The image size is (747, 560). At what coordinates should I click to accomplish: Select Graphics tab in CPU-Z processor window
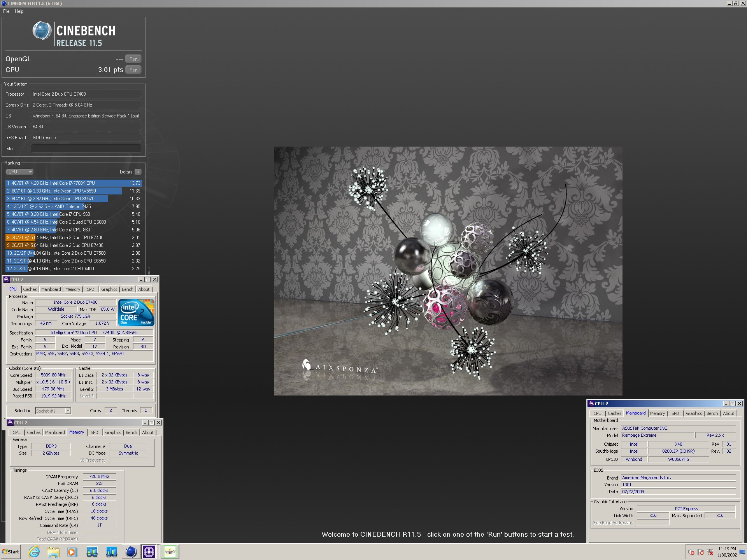pyautogui.click(x=109, y=289)
